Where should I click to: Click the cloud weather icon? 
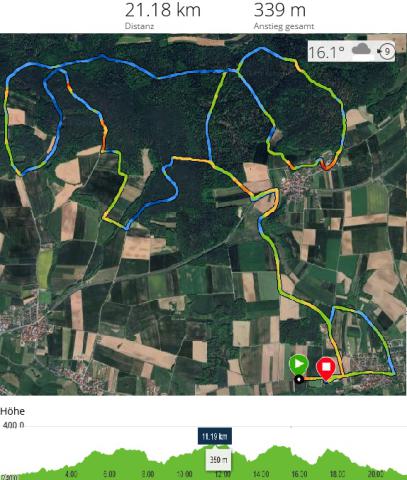pyautogui.click(x=361, y=50)
